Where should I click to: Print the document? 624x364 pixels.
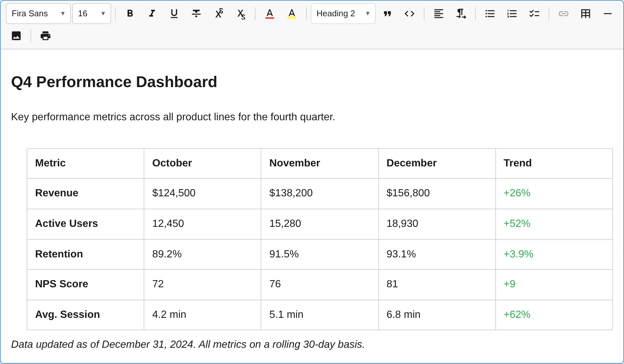pos(45,36)
